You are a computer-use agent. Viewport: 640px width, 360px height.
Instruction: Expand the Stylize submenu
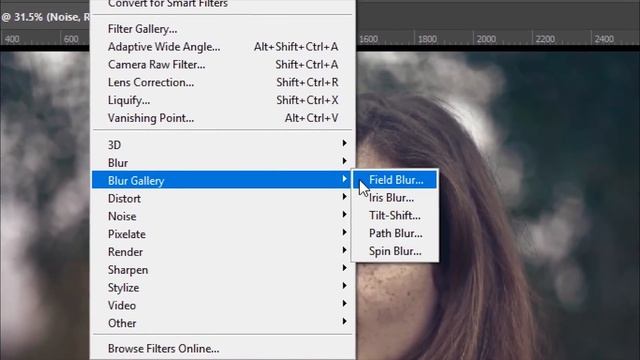click(222, 288)
